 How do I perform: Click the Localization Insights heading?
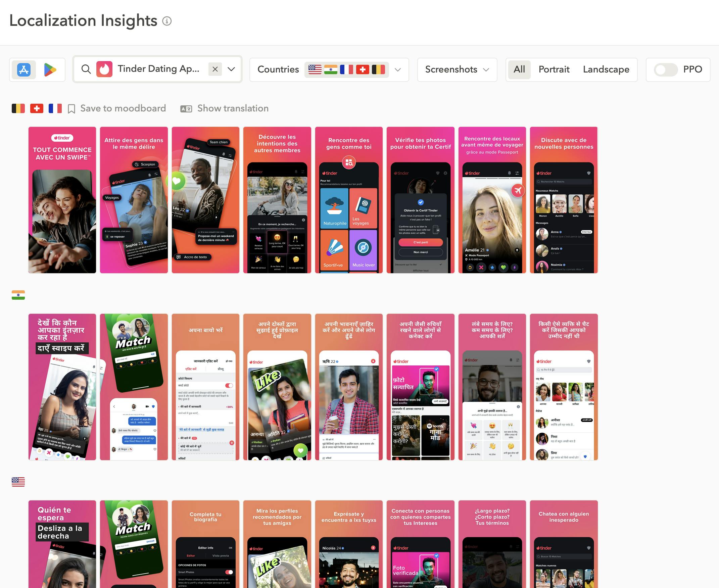point(83,20)
